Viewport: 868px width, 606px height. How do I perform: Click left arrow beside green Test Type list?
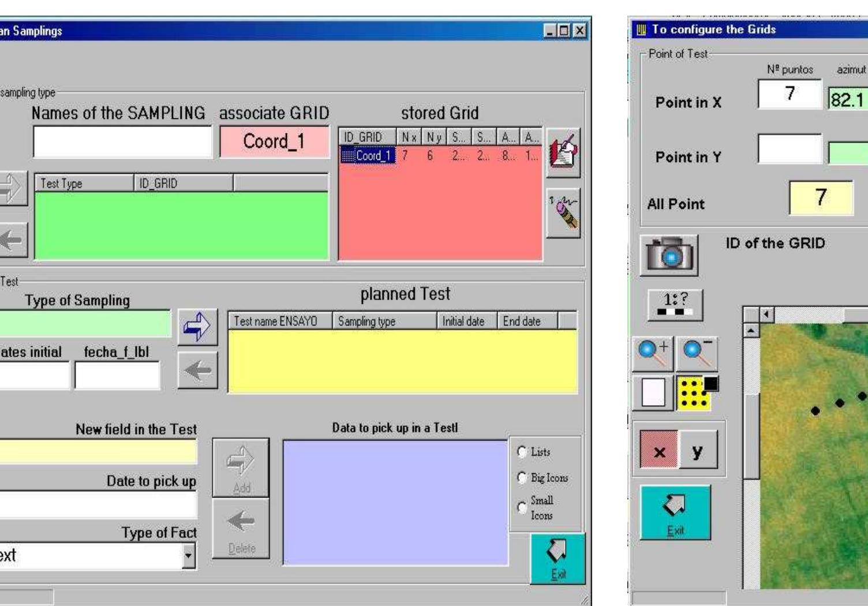tap(13, 241)
